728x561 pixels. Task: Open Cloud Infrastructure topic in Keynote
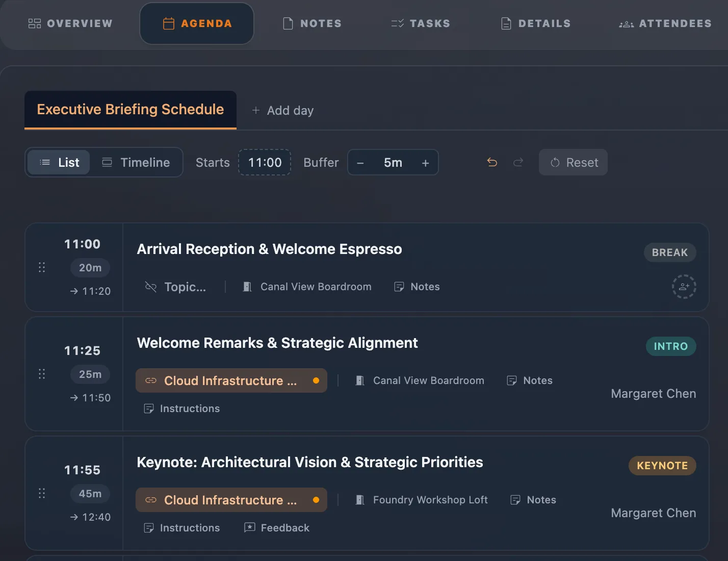(231, 500)
